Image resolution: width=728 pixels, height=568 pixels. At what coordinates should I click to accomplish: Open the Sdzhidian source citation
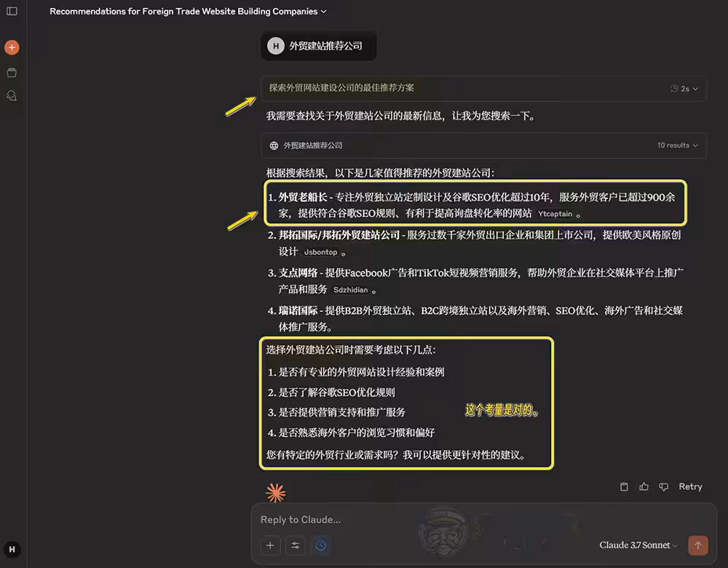(x=351, y=290)
